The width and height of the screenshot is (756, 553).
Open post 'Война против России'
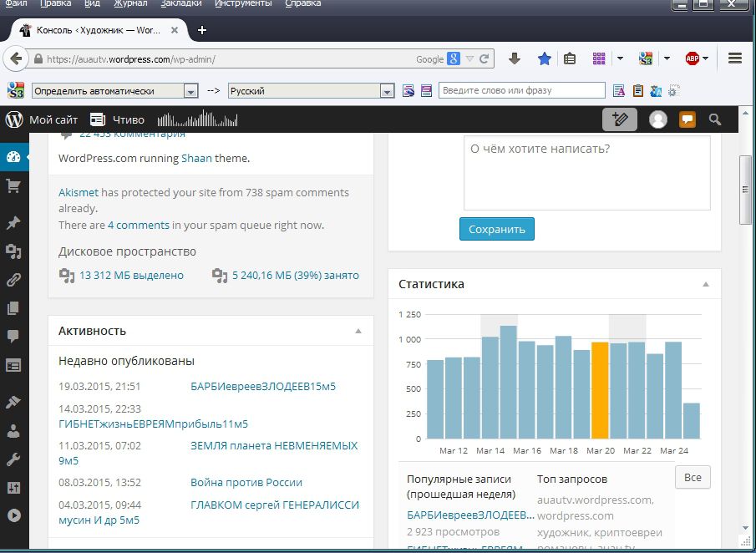point(246,482)
